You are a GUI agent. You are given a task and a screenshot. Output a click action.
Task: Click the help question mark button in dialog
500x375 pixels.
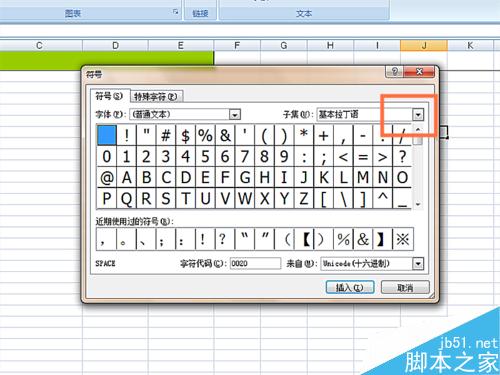[x=394, y=71]
